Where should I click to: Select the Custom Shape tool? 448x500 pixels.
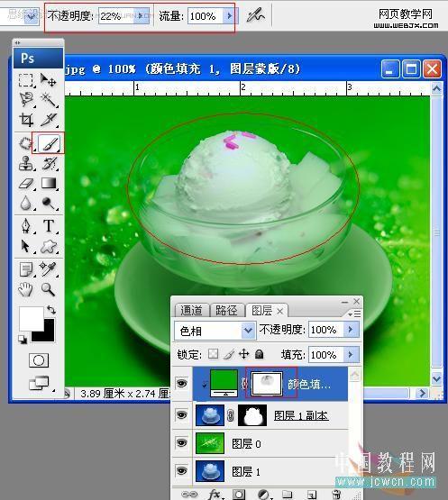point(49,247)
